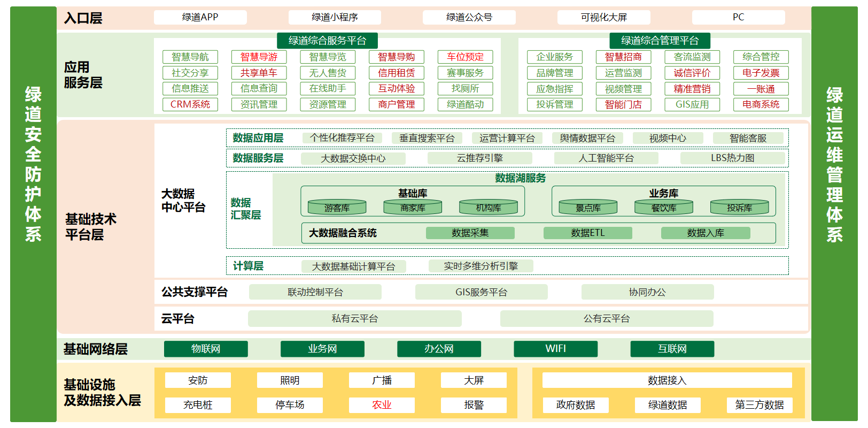868x428 pixels.
Task: Click the 游客库 database cylinder
Action: (337, 207)
